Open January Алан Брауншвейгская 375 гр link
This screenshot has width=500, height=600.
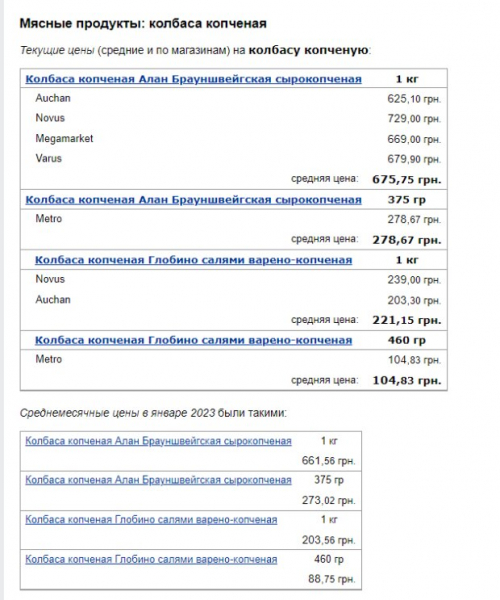pyautogui.click(x=158, y=480)
